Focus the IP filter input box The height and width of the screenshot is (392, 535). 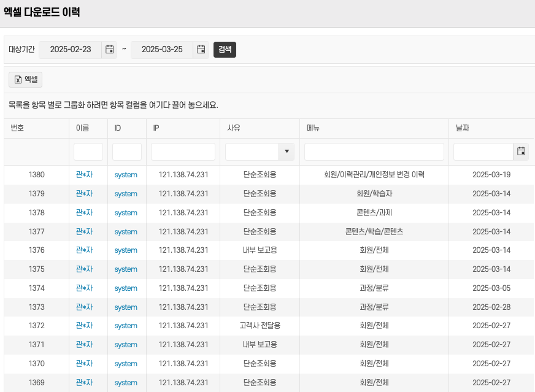183,152
